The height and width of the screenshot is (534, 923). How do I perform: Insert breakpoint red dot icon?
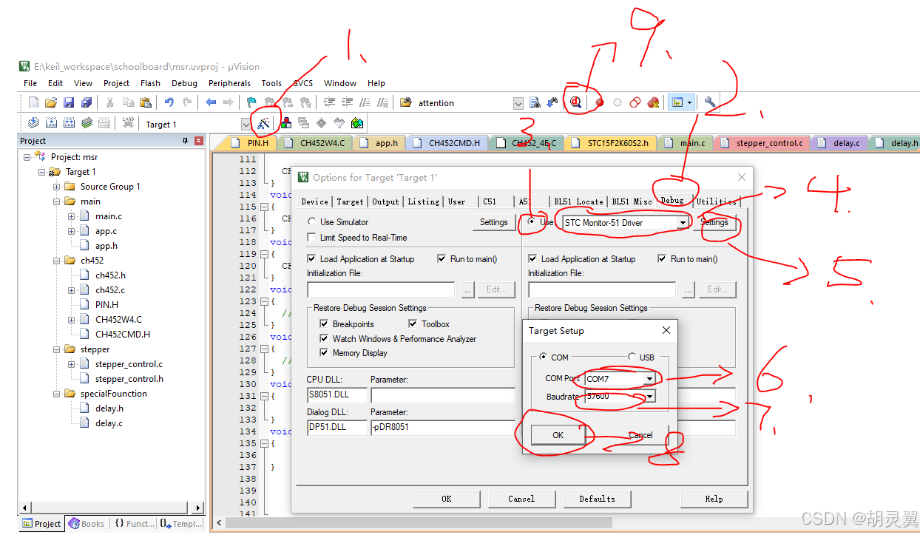coord(599,102)
